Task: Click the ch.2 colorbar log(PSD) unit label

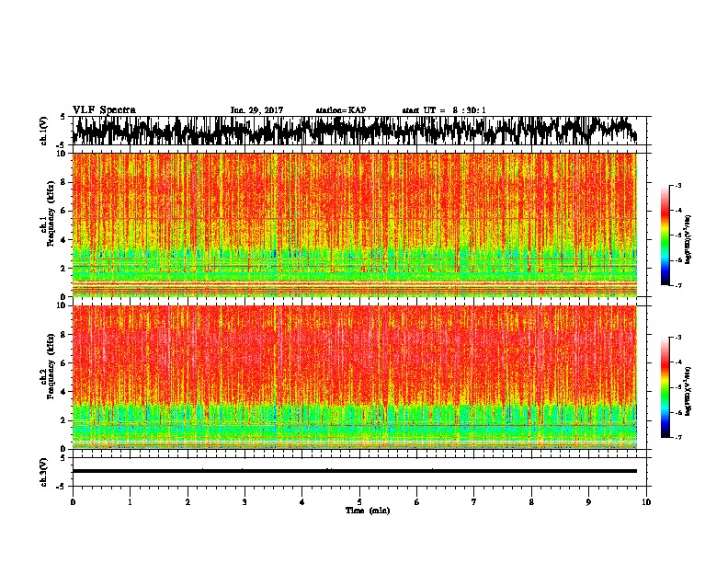Action: (688, 391)
